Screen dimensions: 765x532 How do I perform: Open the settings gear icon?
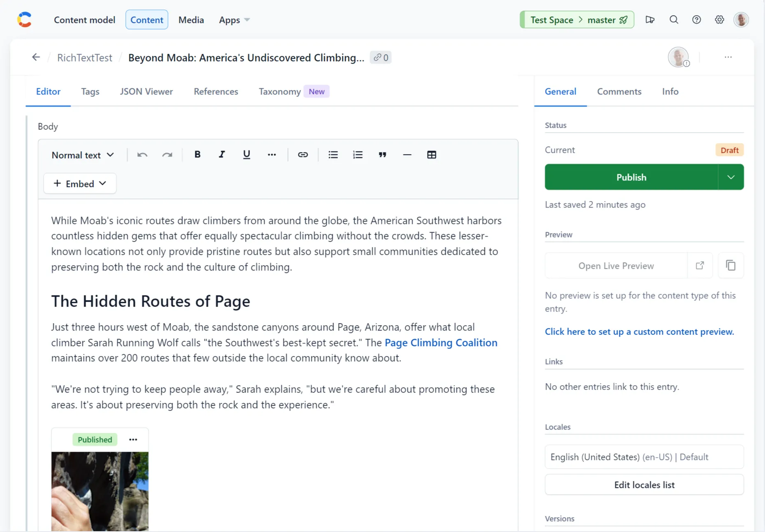click(719, 20)
